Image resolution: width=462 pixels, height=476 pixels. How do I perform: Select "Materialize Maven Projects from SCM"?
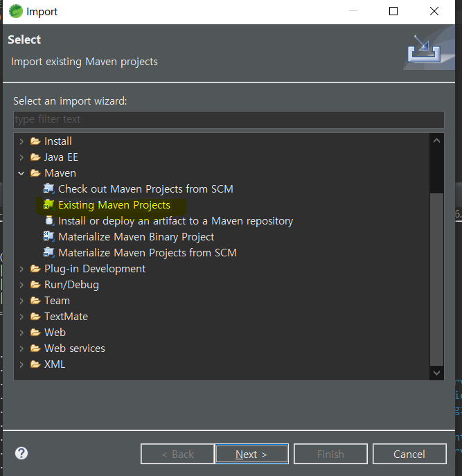click(x=148, y=253)
